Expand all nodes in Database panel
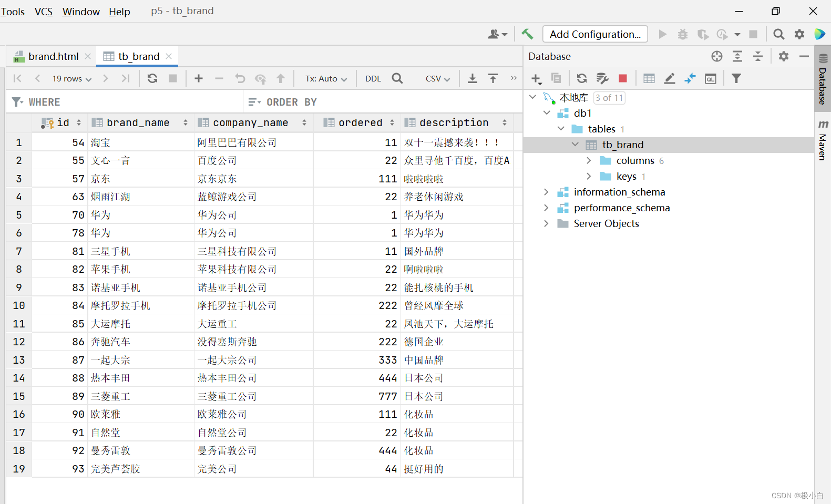The height and width of the screenshot is (504, 831). coord(737,56)
